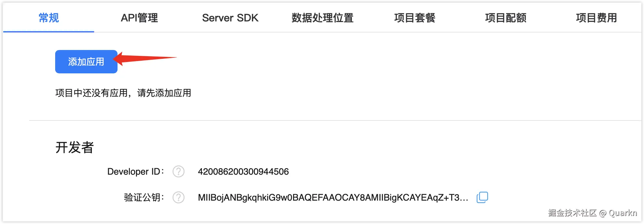Click the 验证公钥 field label
This screenshot has height=224, width=644.
144,197
